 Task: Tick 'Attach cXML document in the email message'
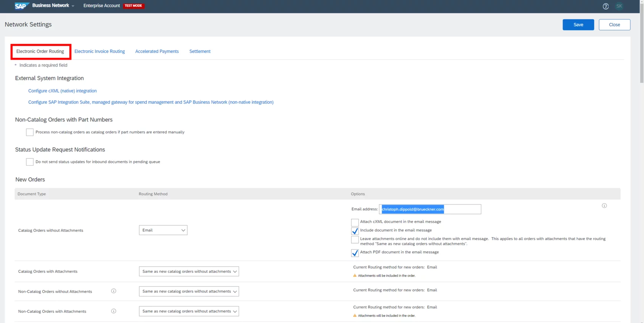[x=355, y=222]
